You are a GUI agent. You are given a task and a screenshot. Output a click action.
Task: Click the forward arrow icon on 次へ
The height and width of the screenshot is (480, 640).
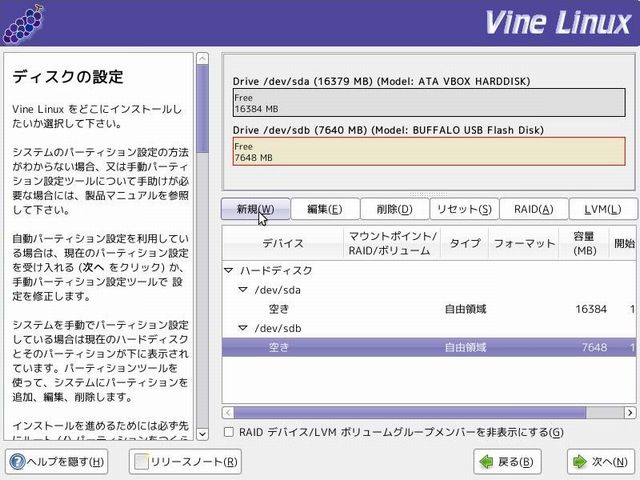(x=580, y=462)
